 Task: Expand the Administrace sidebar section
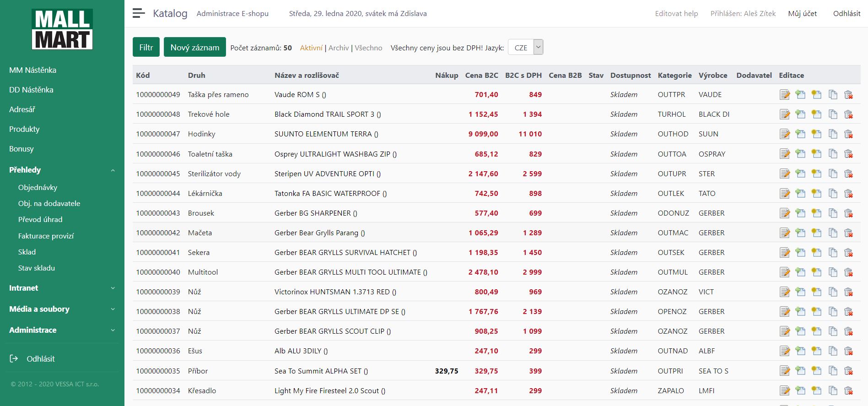click(62, 330)
